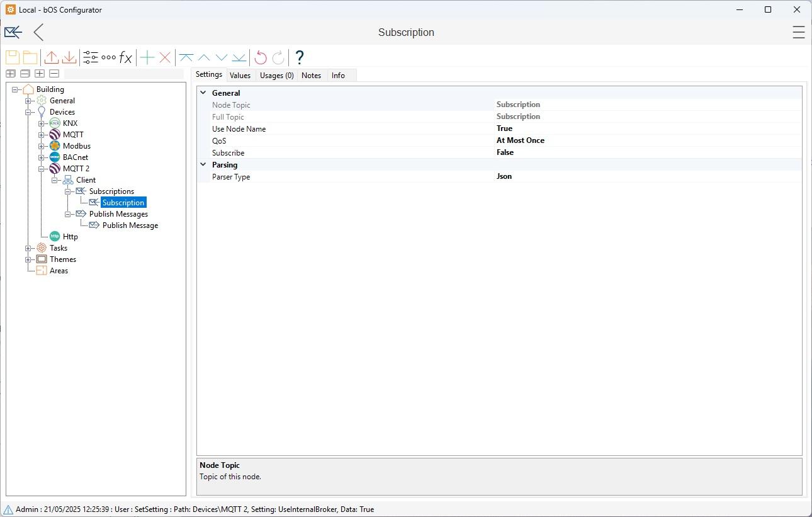Toggle the Subscribe False value

[x=648, y=152]
